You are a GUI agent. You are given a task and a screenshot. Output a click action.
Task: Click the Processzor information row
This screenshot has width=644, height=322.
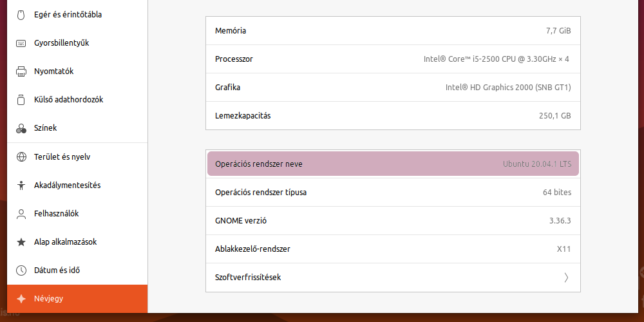[393, 59]
